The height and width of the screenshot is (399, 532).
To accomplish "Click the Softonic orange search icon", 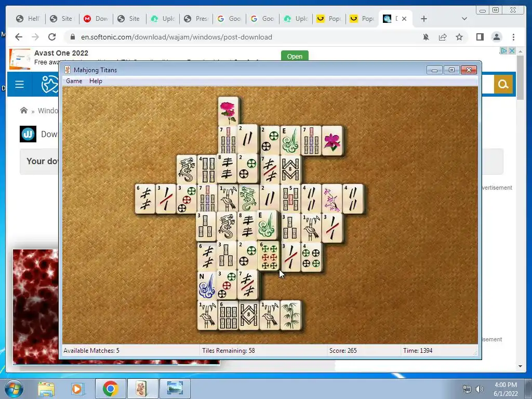I will coord(503,84).
